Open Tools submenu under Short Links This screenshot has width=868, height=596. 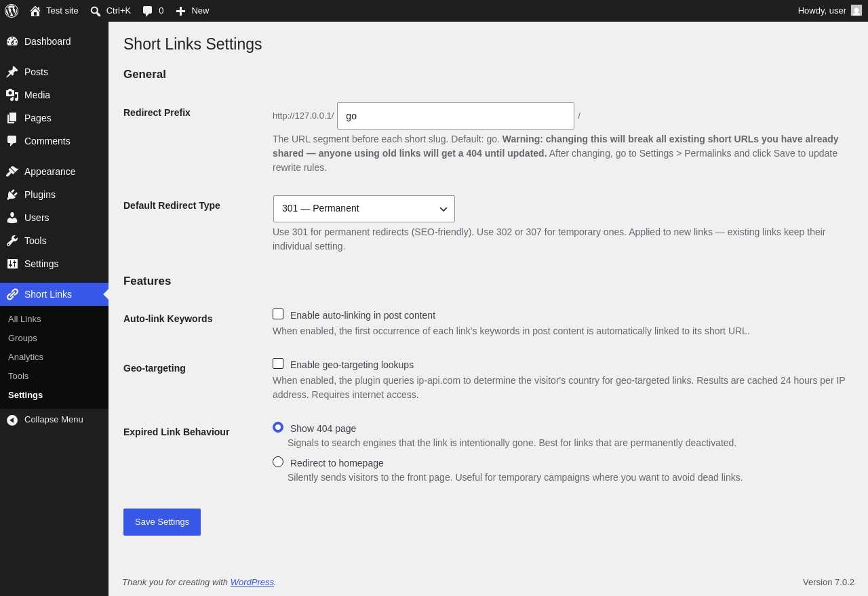[54, 376]
